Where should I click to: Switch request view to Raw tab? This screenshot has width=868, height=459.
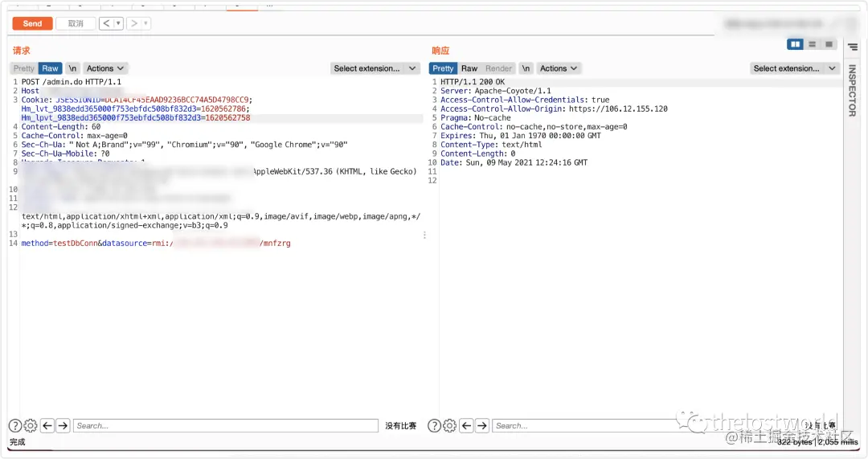[51, 68]
